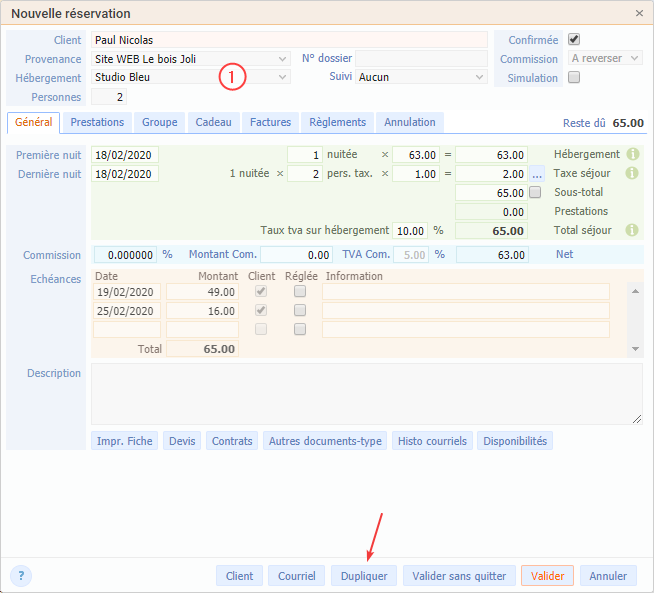Click the Dupliquer button
The height and width of the screenshot is (593, 654).
(364, 576)
